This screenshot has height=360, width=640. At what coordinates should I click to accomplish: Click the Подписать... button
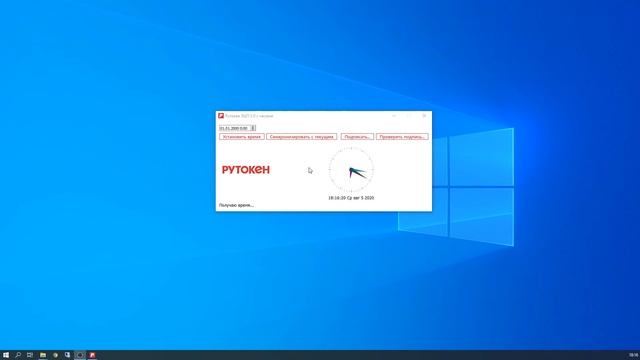click(x=357, y=137)
